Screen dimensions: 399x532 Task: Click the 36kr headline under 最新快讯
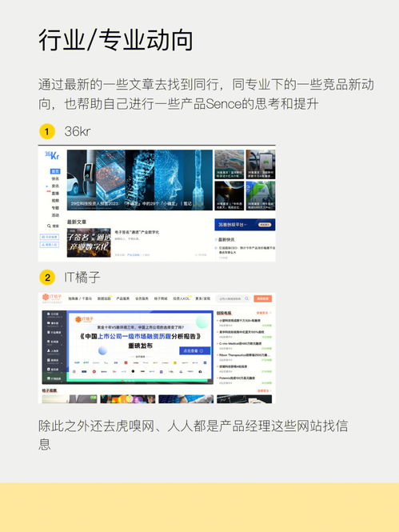247,250
